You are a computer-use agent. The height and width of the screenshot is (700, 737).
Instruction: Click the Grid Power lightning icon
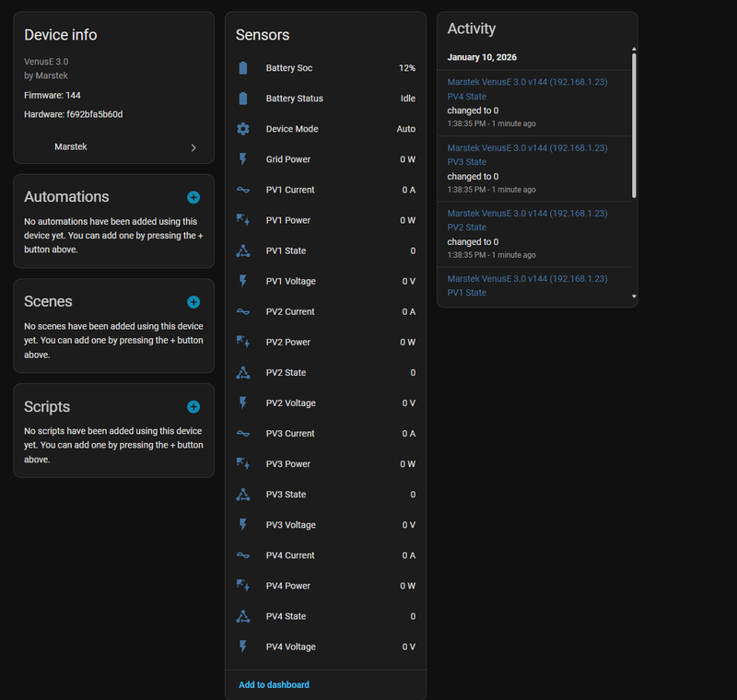(x=243, y=159)
